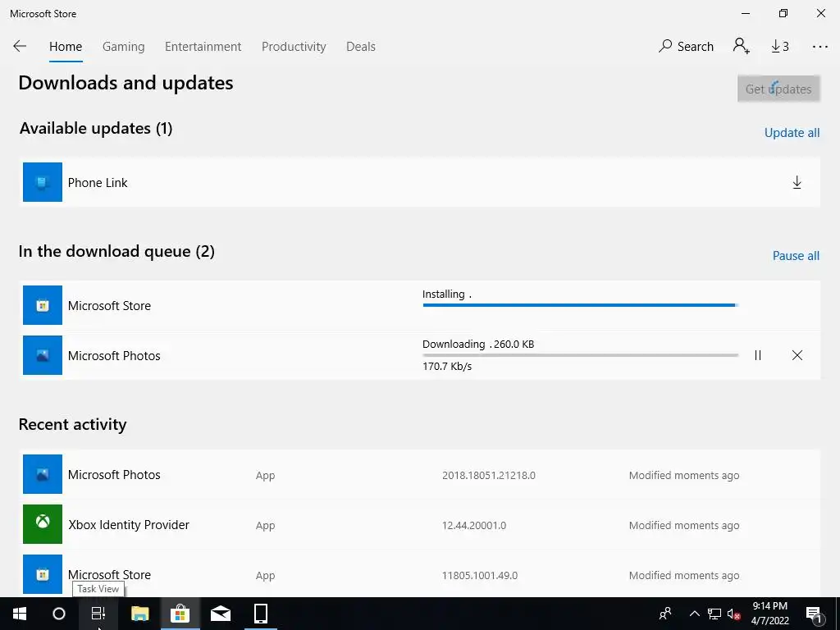This screenshot has height=630, width=840.
Task: Click the Phone Link app icon
Action: (x=43, y=182)
